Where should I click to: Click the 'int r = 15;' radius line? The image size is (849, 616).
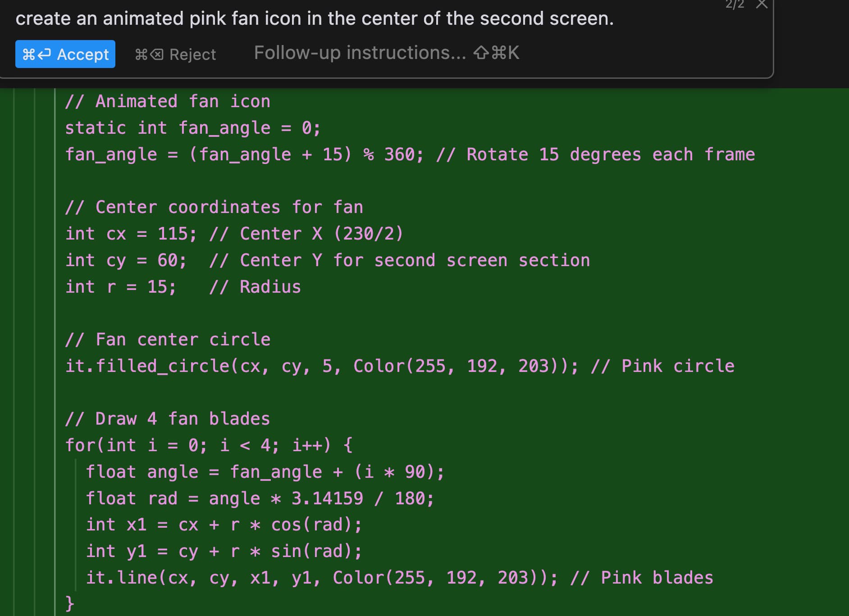coord(120,287)
